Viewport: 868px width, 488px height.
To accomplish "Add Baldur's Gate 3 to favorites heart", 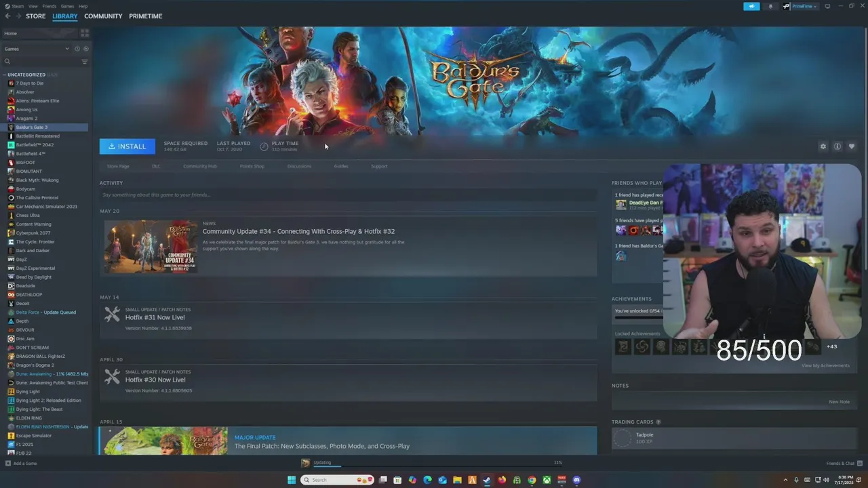I will click(852, 146).
